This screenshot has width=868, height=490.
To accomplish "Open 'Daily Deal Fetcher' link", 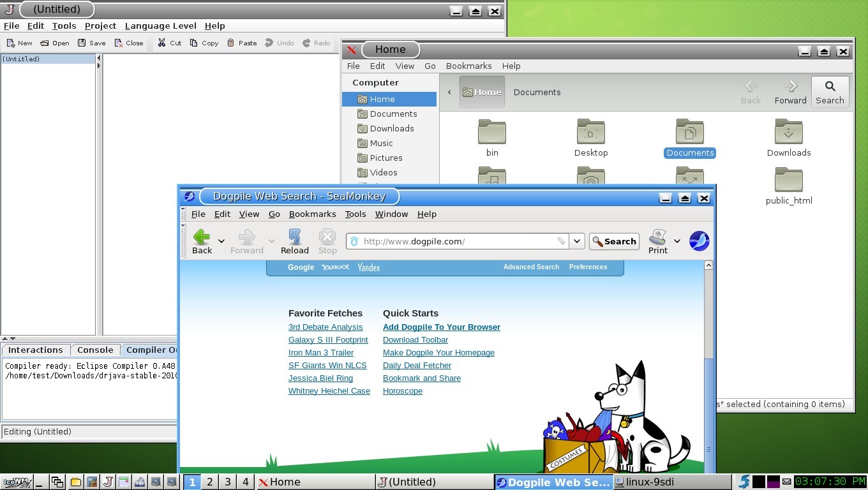I will (x=417, y=365).
